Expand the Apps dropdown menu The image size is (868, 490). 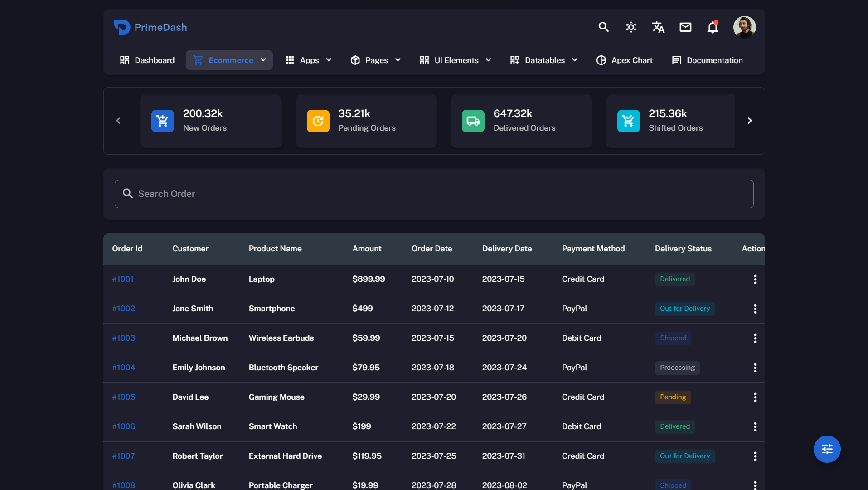click(309, 60)
